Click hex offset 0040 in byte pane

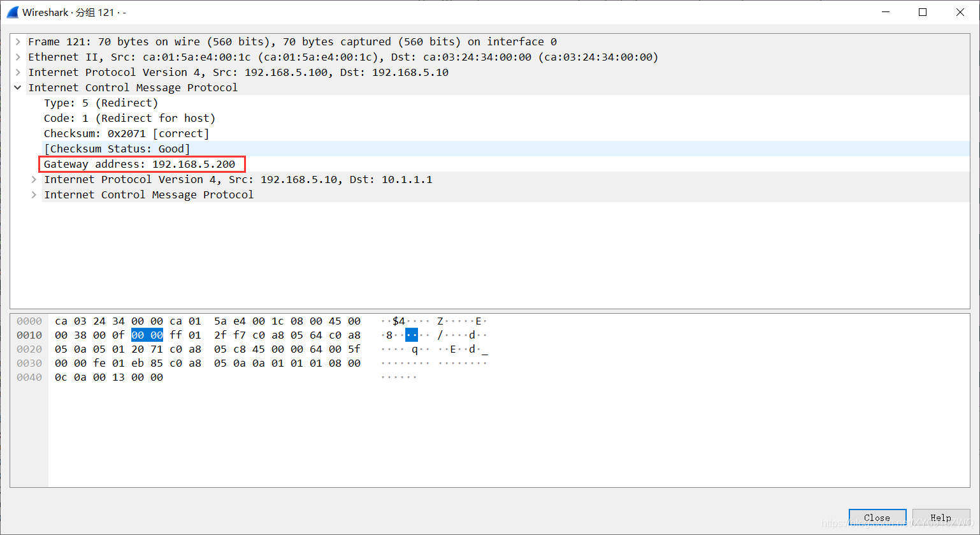(x=29, y=377)
